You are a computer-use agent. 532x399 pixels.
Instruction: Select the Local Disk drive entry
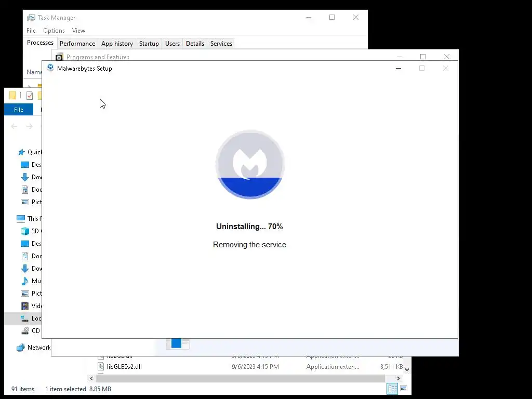point(23,318)
